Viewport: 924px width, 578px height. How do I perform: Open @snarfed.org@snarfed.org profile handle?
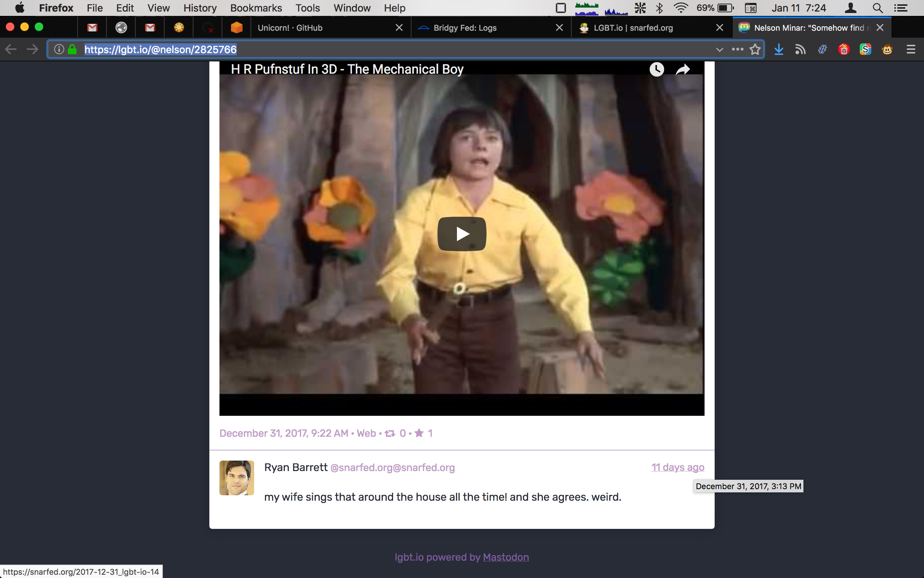pyautogui.click(x=392, y=467)
